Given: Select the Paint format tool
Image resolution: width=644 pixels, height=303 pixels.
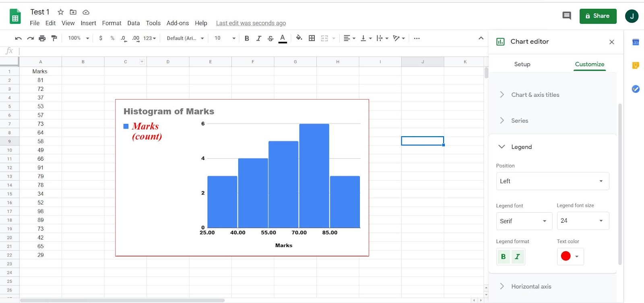Looking at the screenshot, I should click(x=54, y=38).
